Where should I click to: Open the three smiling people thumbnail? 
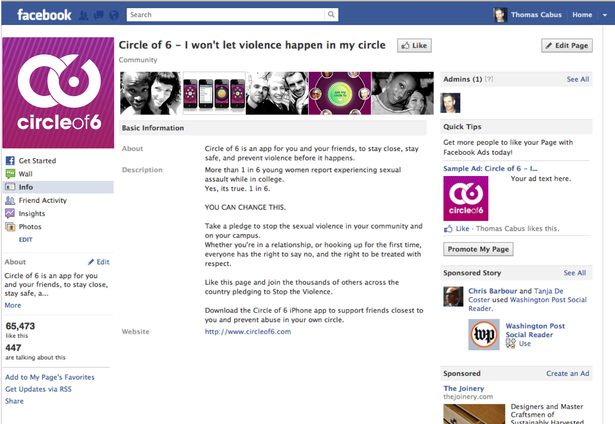(277, 93)
